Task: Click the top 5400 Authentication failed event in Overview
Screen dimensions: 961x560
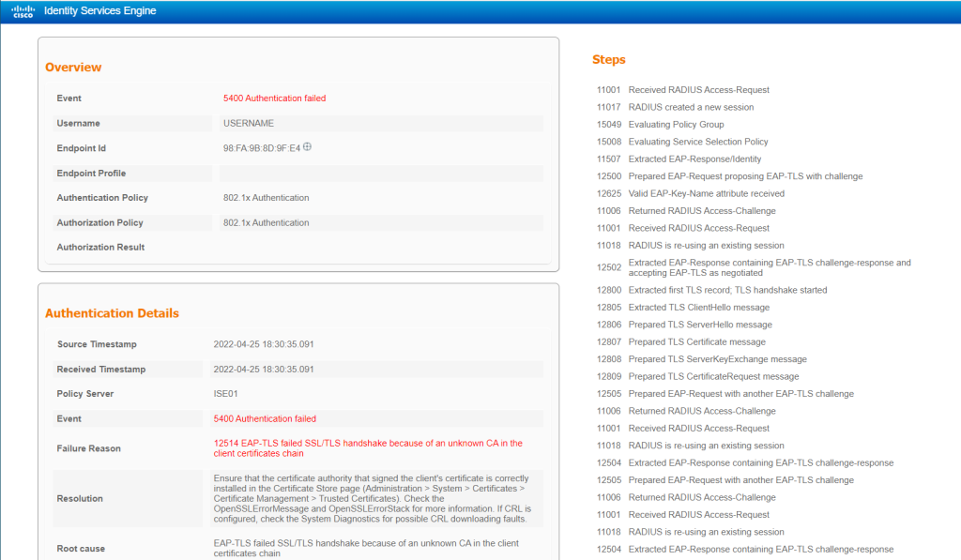Action: (275, 98)
